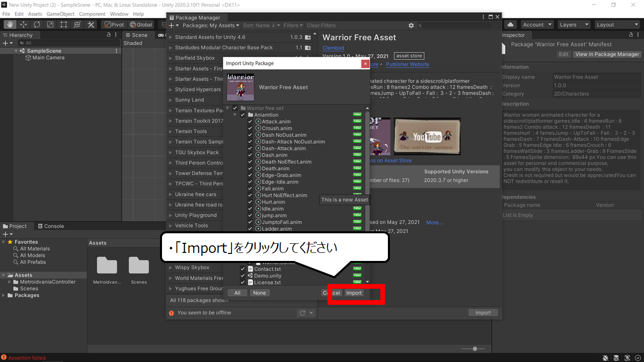
Task: Uncheck Contact.txt checkbox
Action: tap(243, 269)
